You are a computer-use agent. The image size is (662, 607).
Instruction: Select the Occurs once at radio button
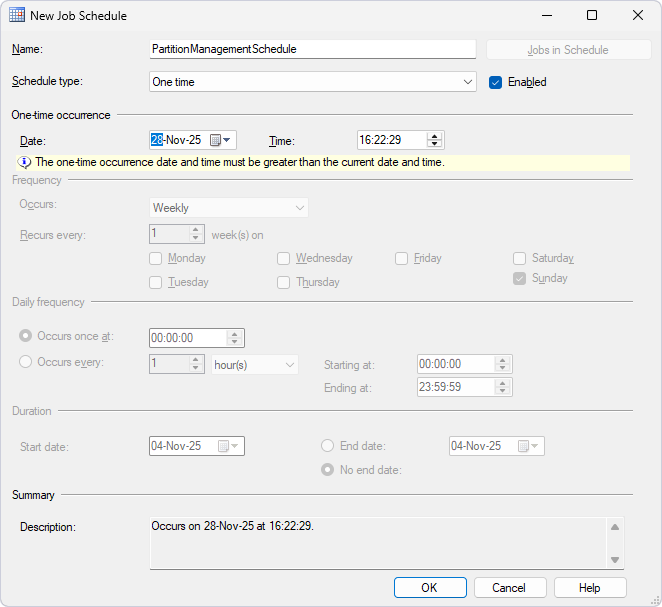tap(25, 336)
